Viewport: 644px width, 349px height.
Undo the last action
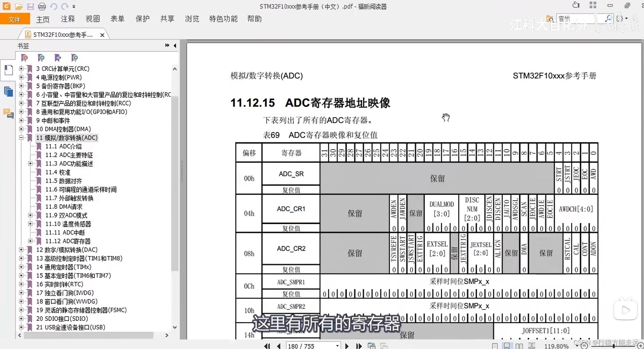pyautogui.click(x=53, y=6)
